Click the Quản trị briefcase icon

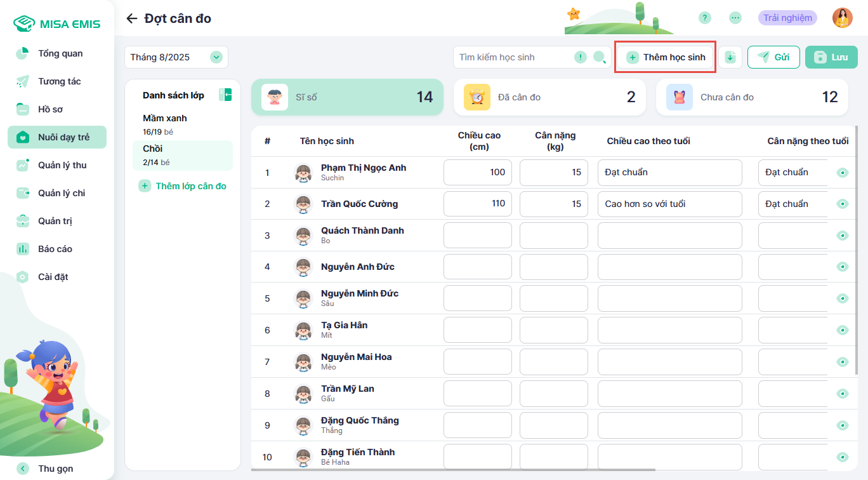(x=23, y=221)
